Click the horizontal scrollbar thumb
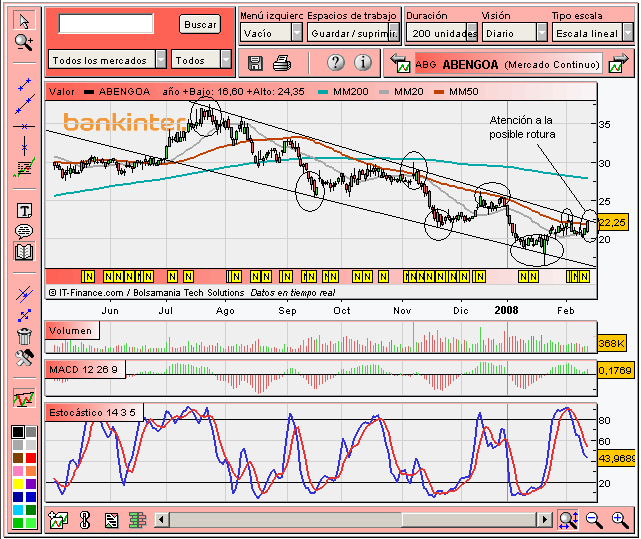The image size is (642, 539). [x=469, y=520]
